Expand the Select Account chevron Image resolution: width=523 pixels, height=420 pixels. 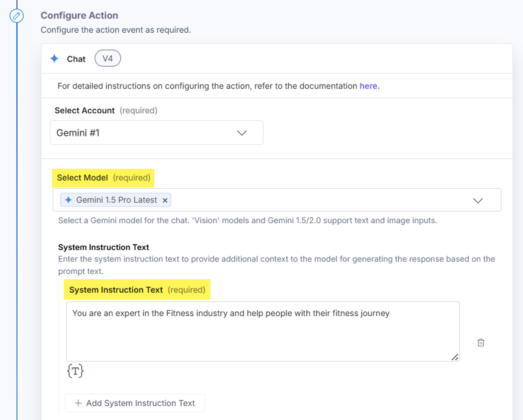coord(242,133)
